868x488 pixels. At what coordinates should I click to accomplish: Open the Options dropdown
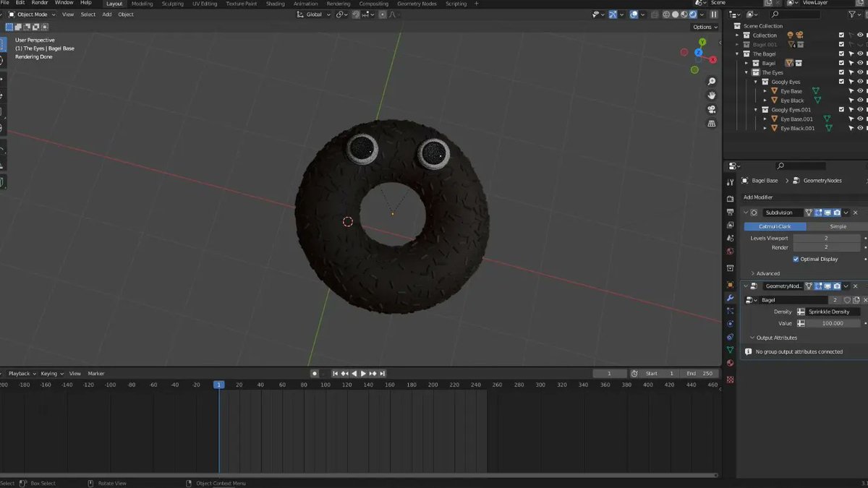(705, 27)
